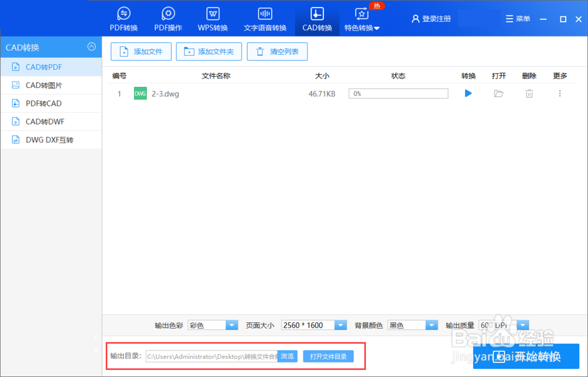588x377 pixels.
Task: Click the 开始转换 button
Action: [526, 356]
